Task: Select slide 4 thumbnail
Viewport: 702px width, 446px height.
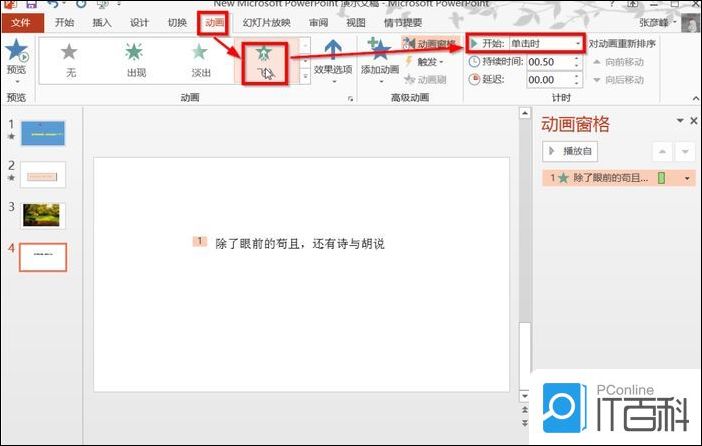Action: click(x=43, y=257)
